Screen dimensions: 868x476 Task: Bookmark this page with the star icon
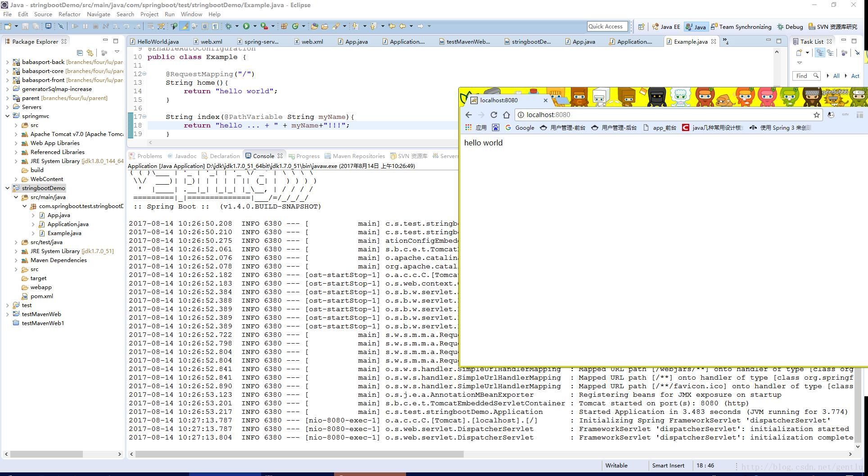(816, 115)
